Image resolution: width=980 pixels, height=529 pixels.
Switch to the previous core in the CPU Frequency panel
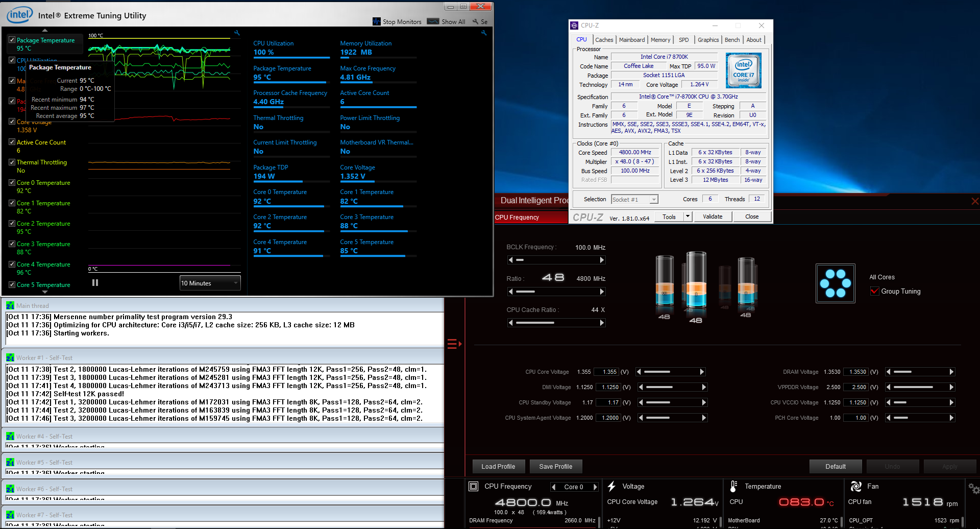point(553,487)
